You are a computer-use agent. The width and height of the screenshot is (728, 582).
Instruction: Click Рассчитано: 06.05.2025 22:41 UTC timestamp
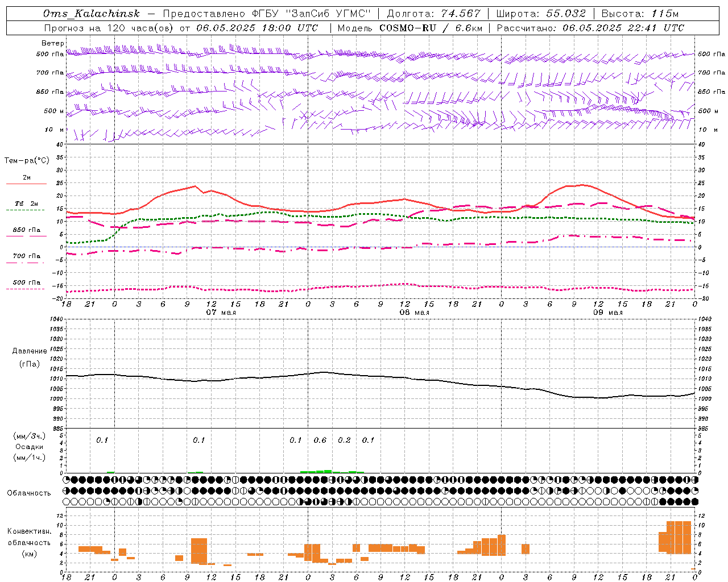590,28
